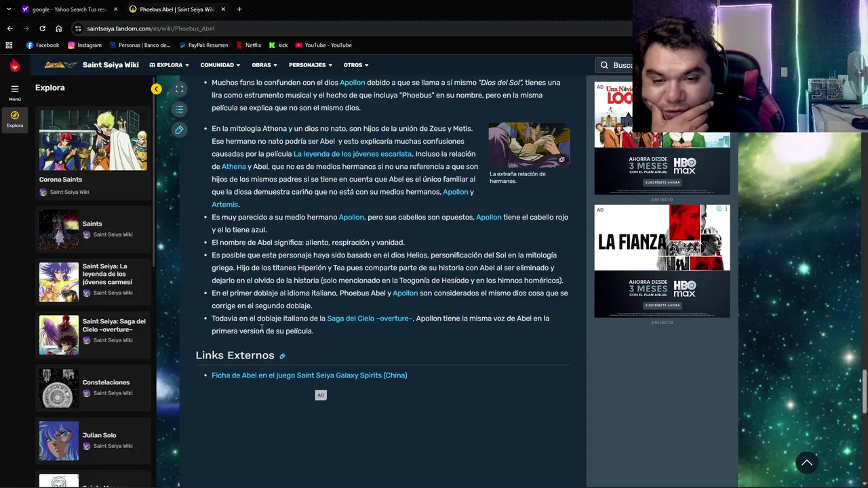Click the Links Externos heading

[235, 355]
